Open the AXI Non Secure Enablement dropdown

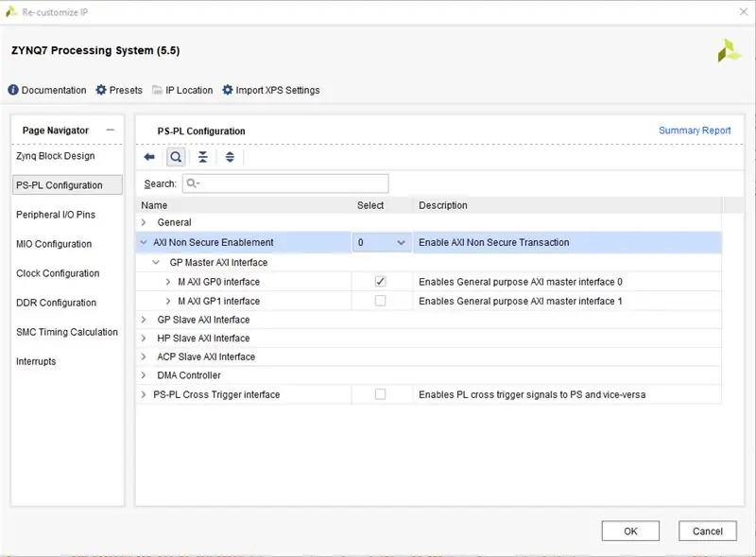pyautogui.click(x=382, y=242)
